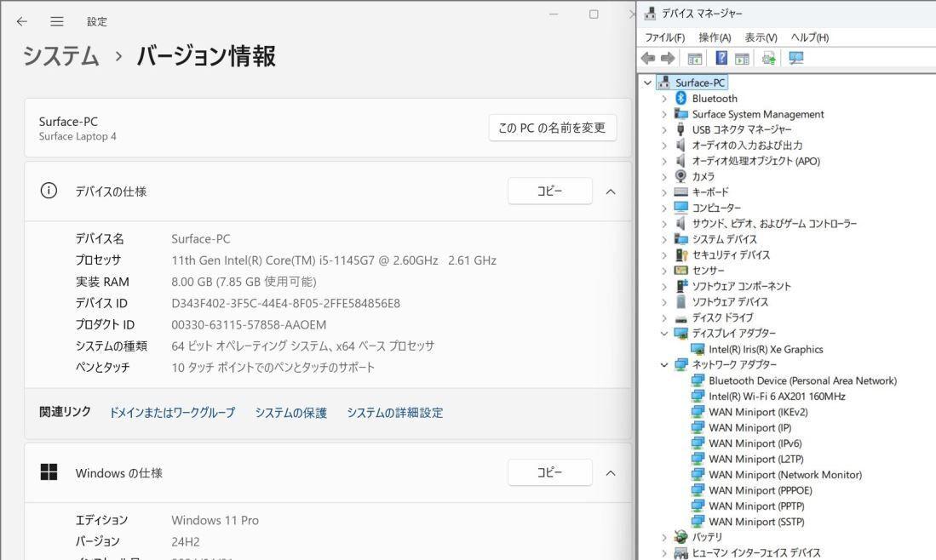Click the software components category icon
Viewport: 936px width, 560px height.
(x=681, y=286)
